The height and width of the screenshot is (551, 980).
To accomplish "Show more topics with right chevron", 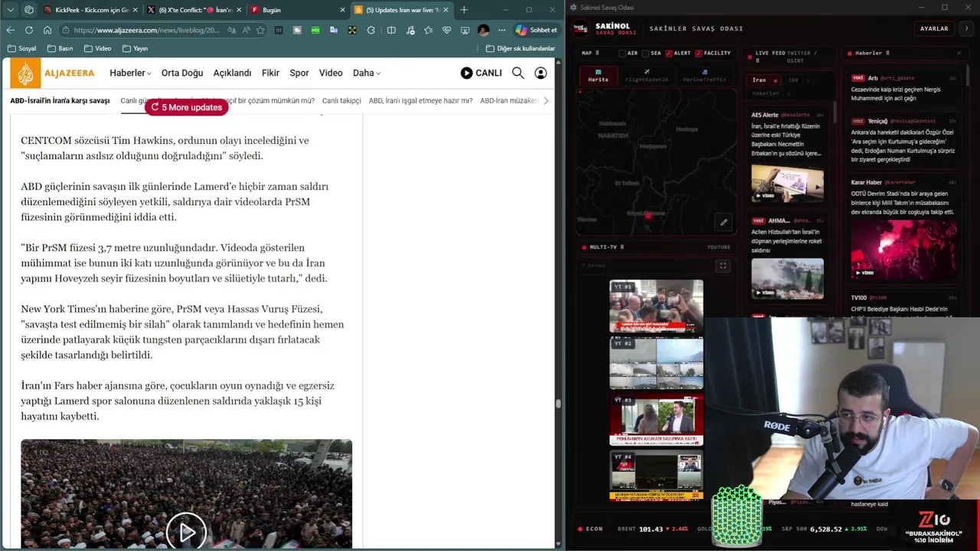I will [545, 100].
